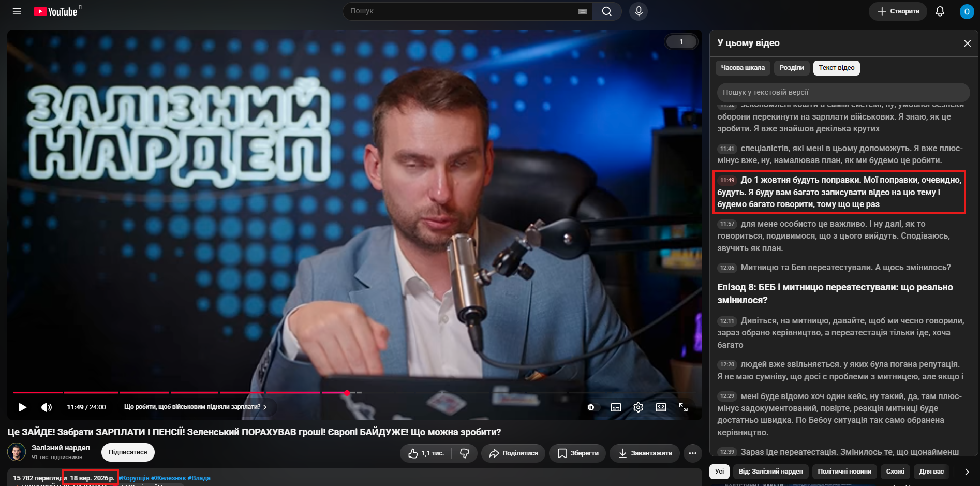Subscribe with Підписатися button
The height and width of the screenshot is (486, 980).
128,452
